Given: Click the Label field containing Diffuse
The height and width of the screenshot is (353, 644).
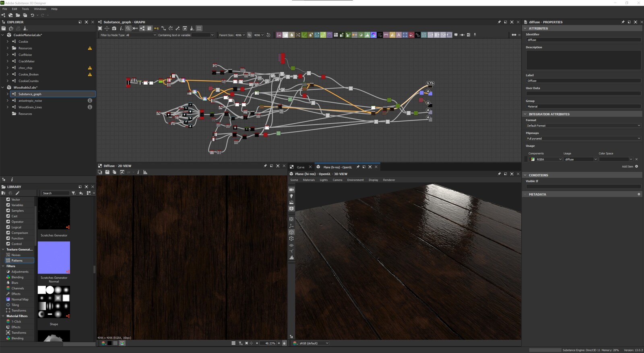Looking at the screenshot, I should [583, 81].
